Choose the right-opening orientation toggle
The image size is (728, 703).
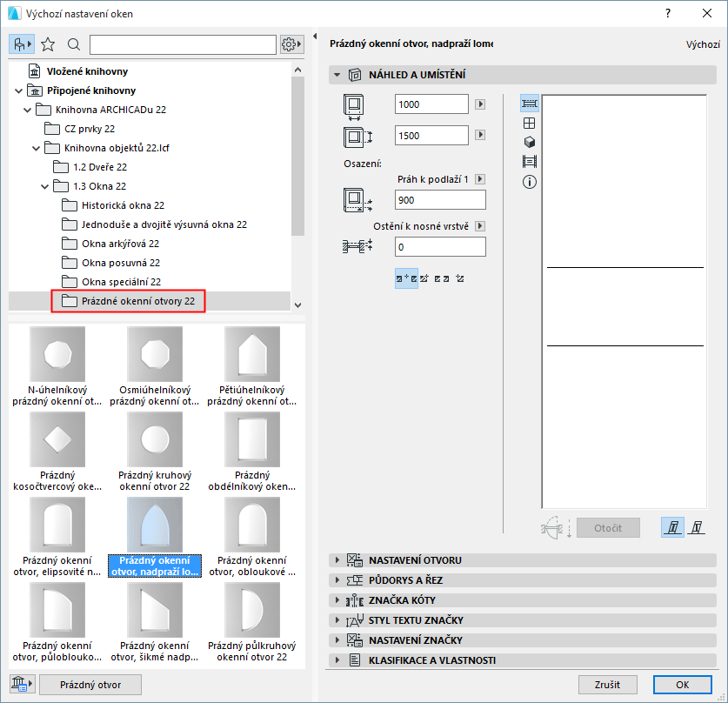[696, 528]
